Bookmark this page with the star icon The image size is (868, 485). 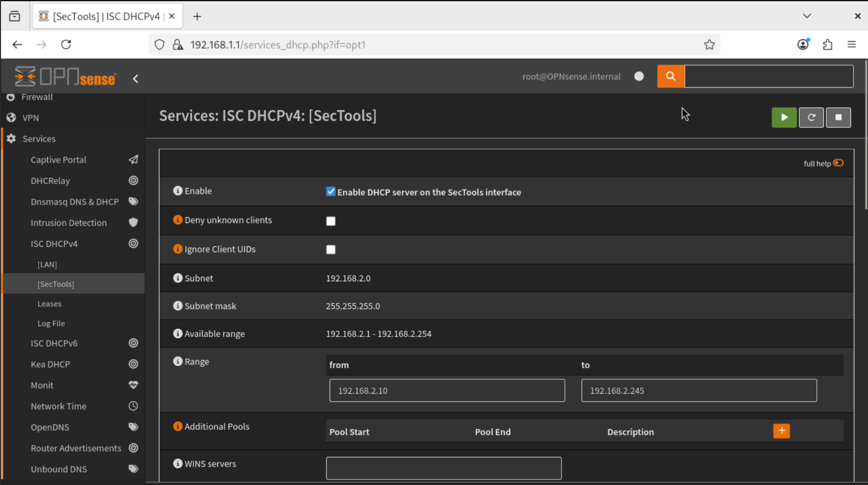coord(709,45)
